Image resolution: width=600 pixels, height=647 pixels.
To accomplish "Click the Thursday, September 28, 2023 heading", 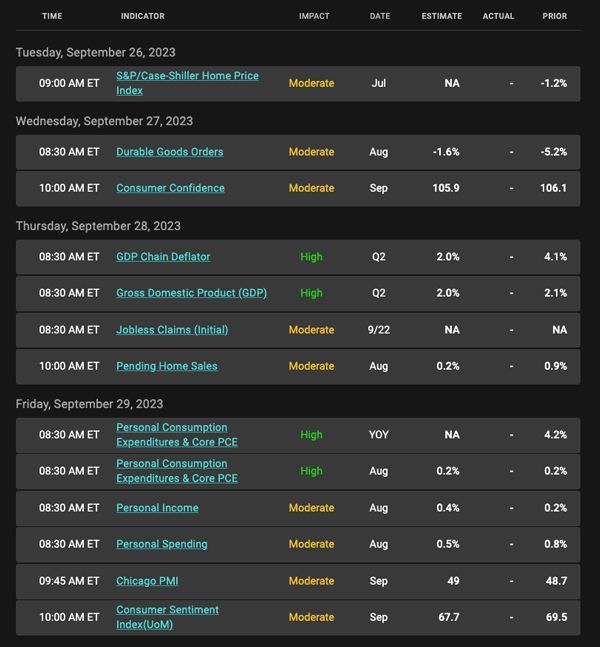I will pos(98,226).
